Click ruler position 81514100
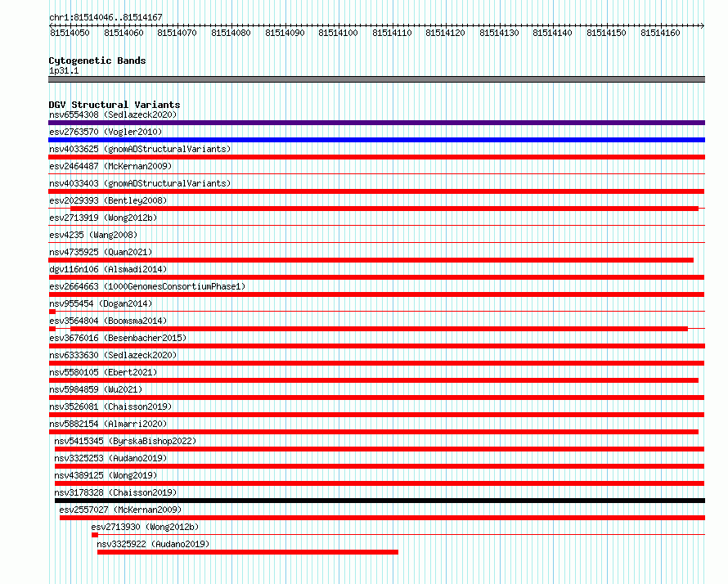The image size is (728, 584). (x=338, y=33)
